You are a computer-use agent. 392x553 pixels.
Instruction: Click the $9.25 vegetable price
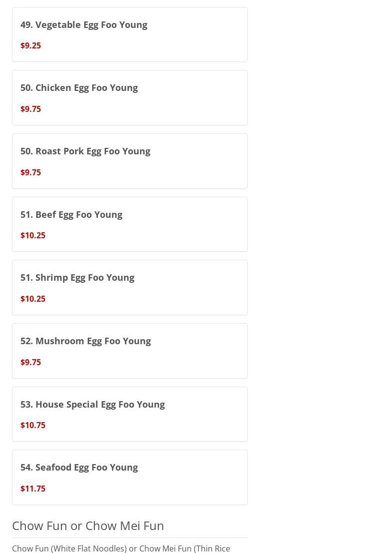(x=30, y=45)
